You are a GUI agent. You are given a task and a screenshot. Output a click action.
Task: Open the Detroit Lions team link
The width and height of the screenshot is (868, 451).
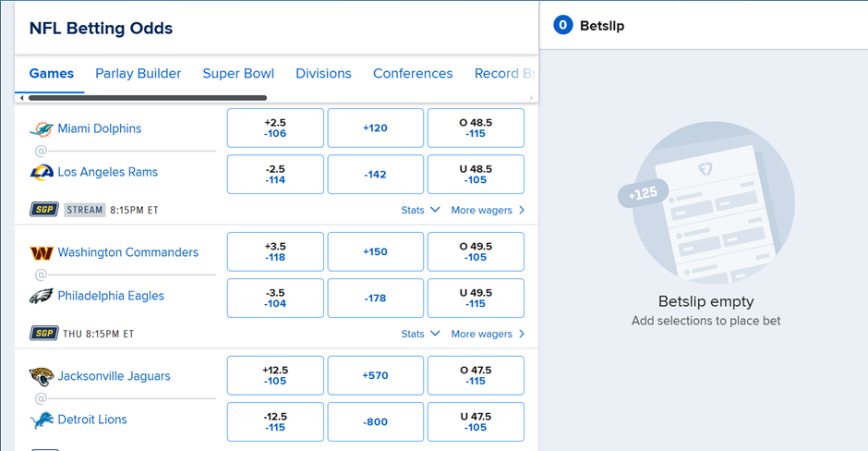click(x=92, y=420)
